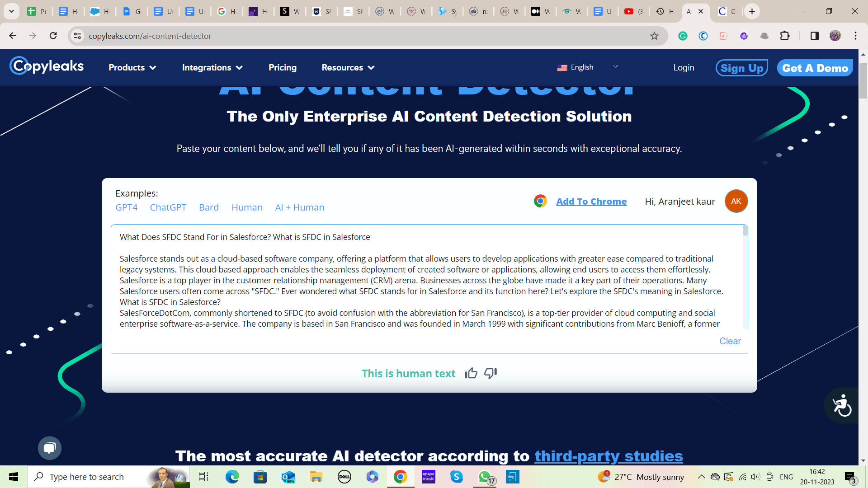Open the volume control
The image size is (868, 488).
(755, 477)
